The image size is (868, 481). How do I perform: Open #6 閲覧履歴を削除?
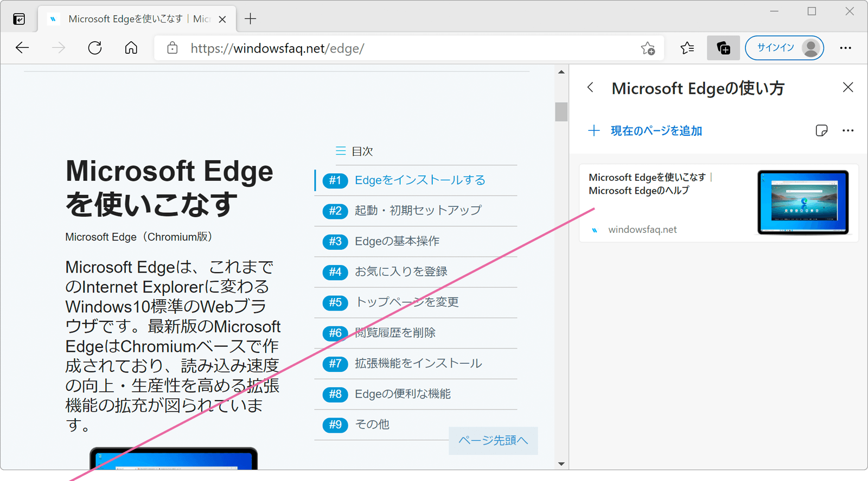click(416, 333)
